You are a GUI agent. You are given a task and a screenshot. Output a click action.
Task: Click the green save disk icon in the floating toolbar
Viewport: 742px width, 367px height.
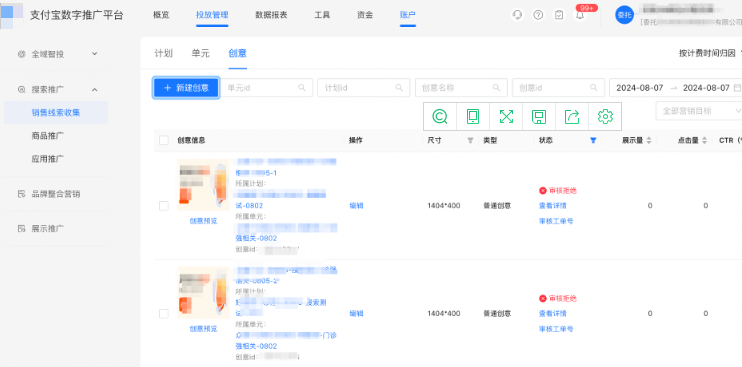click(539, 116)
